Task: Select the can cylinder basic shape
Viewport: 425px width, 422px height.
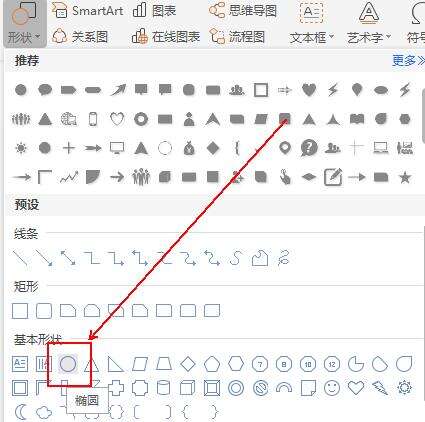Action: coord(164,388)
